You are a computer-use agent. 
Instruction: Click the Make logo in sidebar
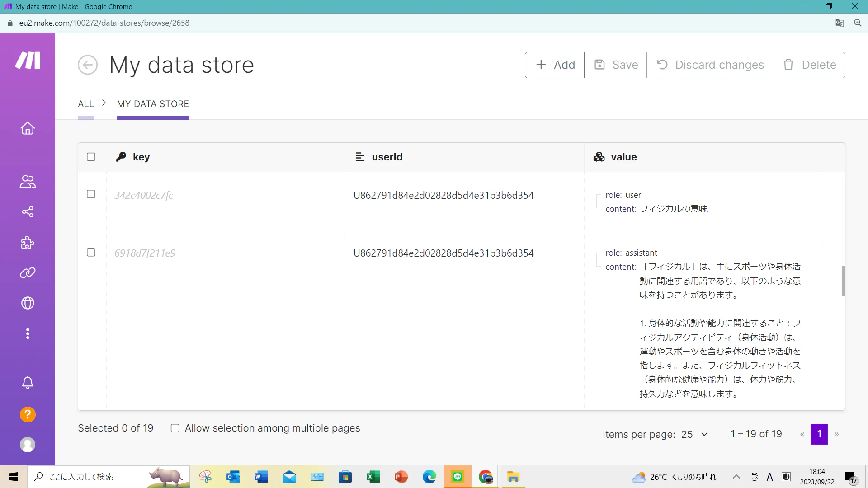[28, 60]
